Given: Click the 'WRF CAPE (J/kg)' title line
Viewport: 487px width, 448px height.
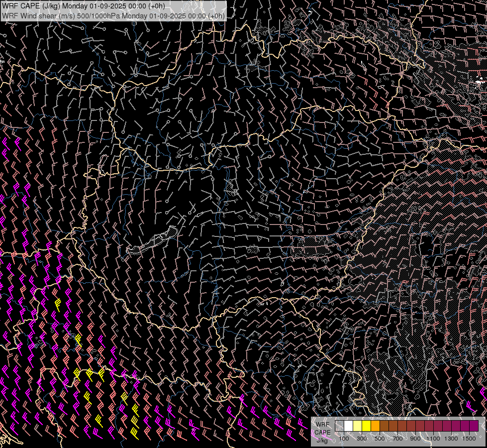Looking at the screenshot, I should pyautogui.click(x=84, y=6).
